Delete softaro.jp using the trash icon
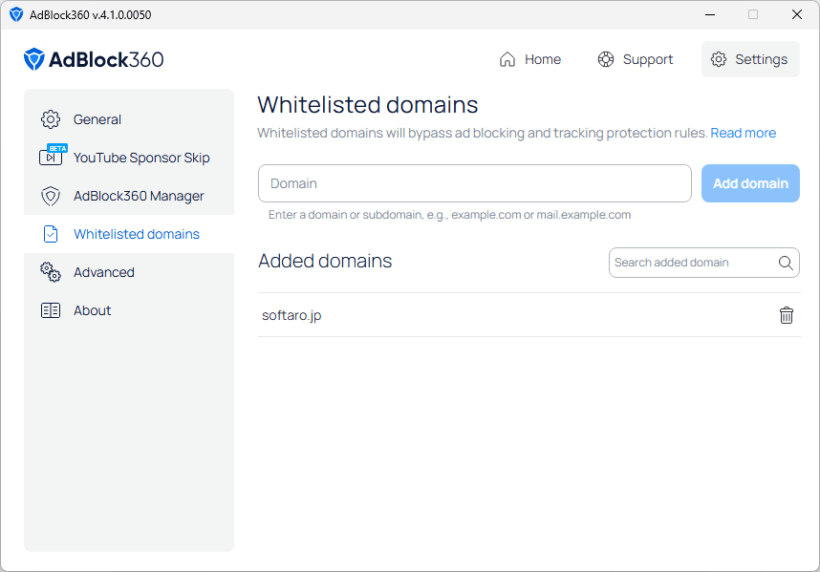This screenshot has height=572, width=820. point(786,315)
